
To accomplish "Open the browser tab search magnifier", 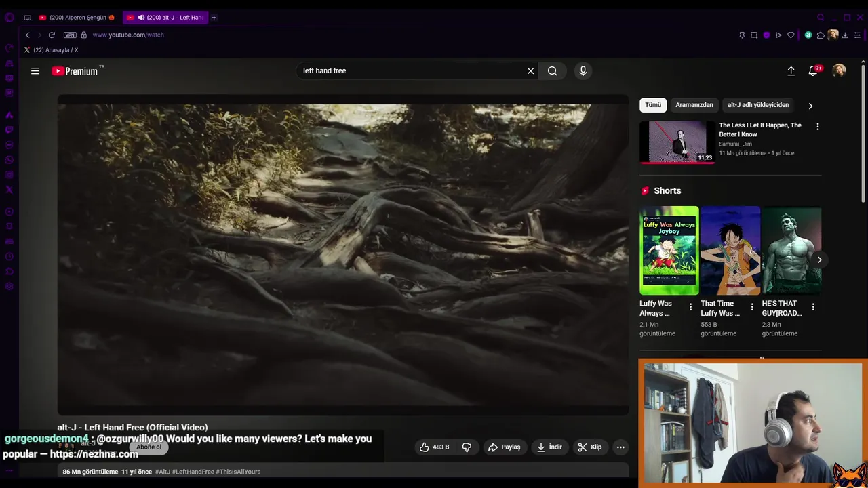I will click(821, 18).
